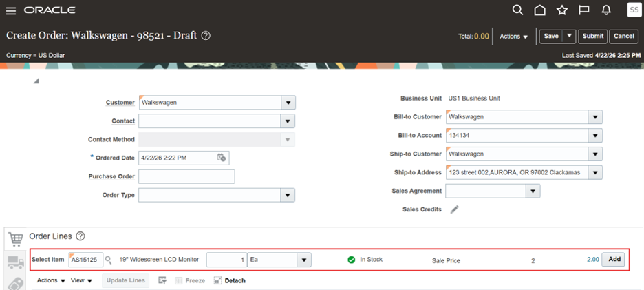644x290 pixels.
Task: Search for item with magnifier icon
Action: point(108,260)
